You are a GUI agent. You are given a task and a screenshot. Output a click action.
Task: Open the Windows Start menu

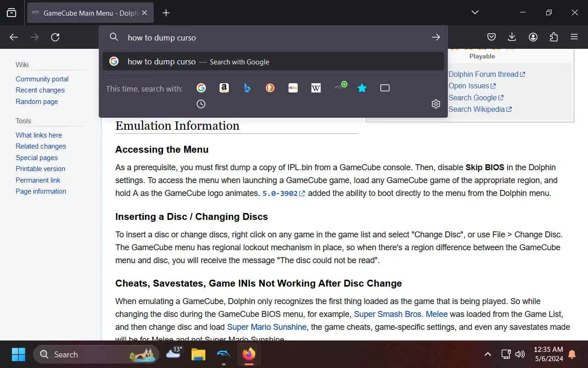18,354
